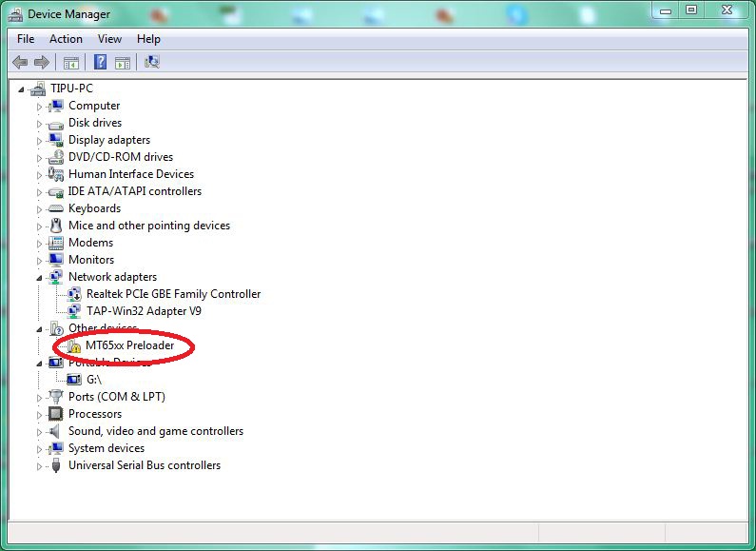The image size is (756, 551).
Task: Select TAP-Win32 Adapter V9 entry
Action: pos(144,311)
